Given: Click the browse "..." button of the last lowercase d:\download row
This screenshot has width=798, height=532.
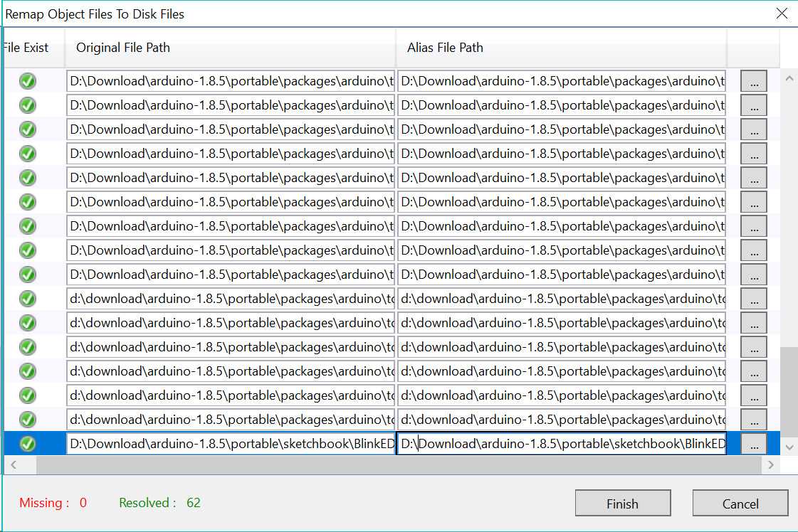Looking at the screenshot, I should 753,420.
